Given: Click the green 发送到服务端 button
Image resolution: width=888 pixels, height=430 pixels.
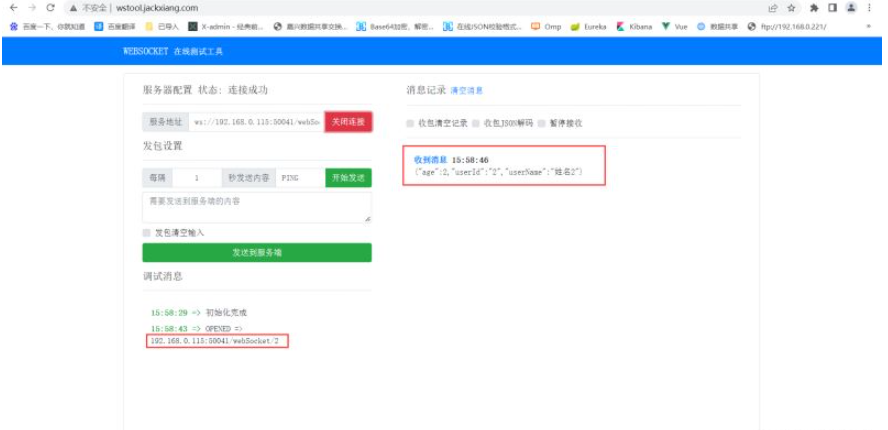Looking at the screenshot, I should pyautogui.click(x=257, y=253).
